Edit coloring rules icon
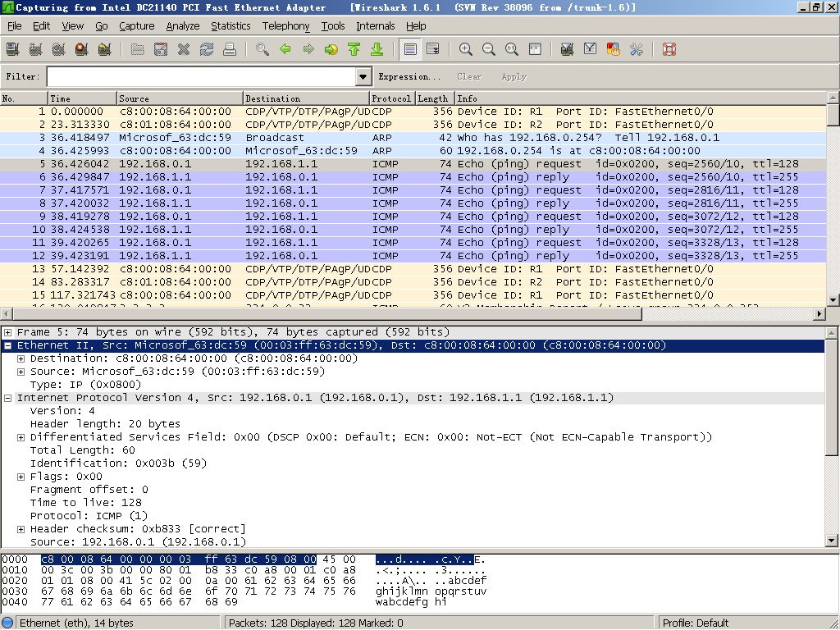 pyautogui.click(x=614, y=49)
